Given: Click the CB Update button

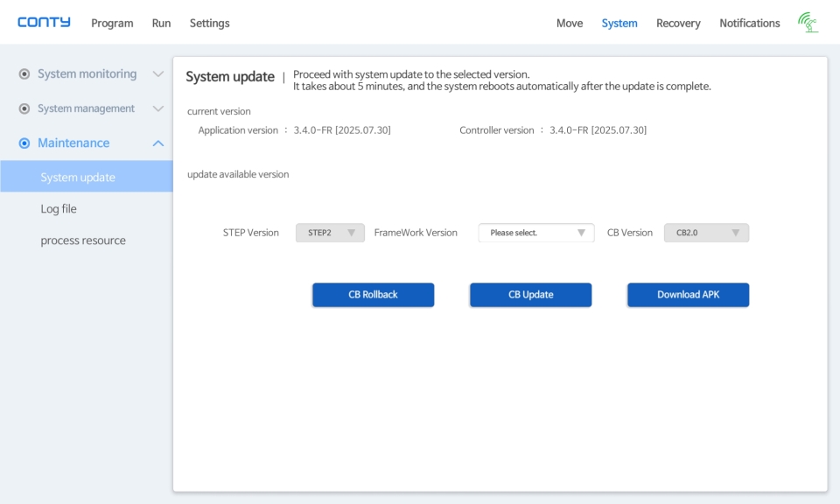Looking at the screenshot, I should point(531,295).
